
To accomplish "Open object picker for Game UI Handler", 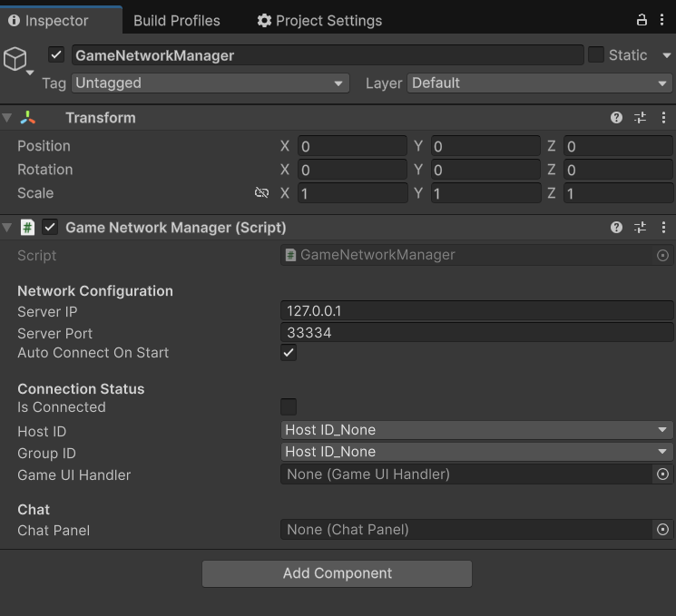I will coord(662,474).
